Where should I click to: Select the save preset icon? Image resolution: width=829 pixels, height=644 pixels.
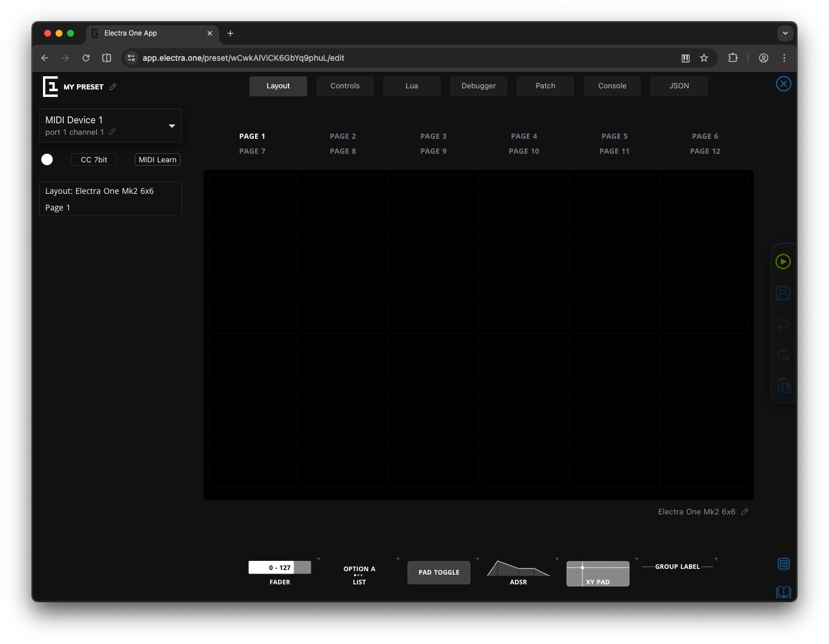point(783,292)
